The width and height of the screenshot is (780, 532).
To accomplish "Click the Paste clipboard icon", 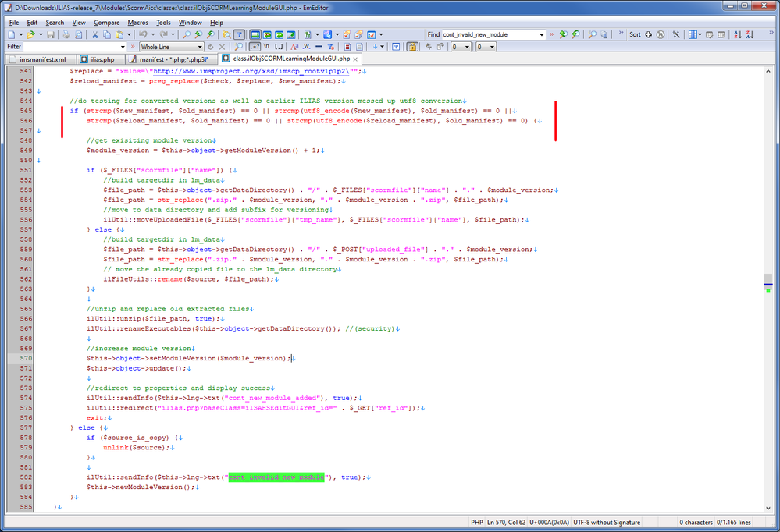I will [119, 35].
